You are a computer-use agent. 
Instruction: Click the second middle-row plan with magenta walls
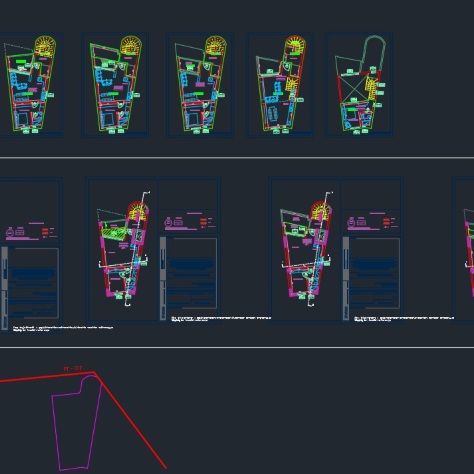click(307, 248)
